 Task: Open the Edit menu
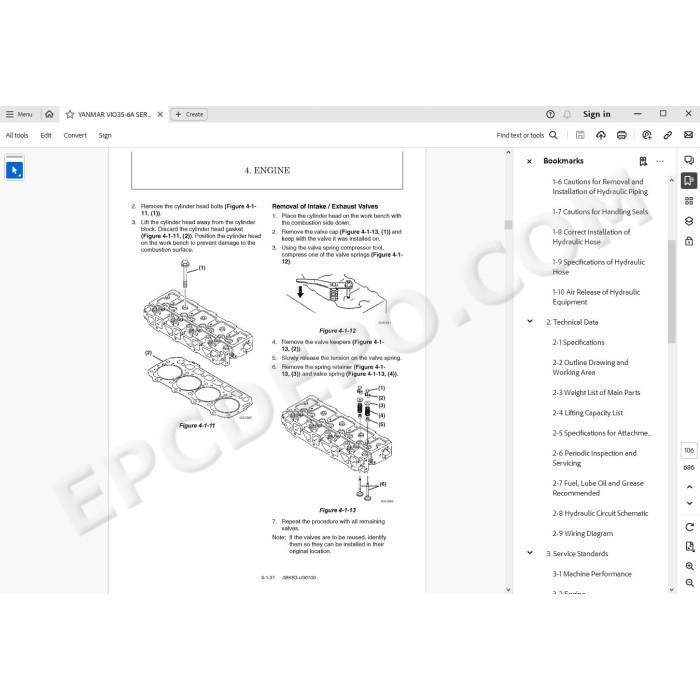(46, 135)
